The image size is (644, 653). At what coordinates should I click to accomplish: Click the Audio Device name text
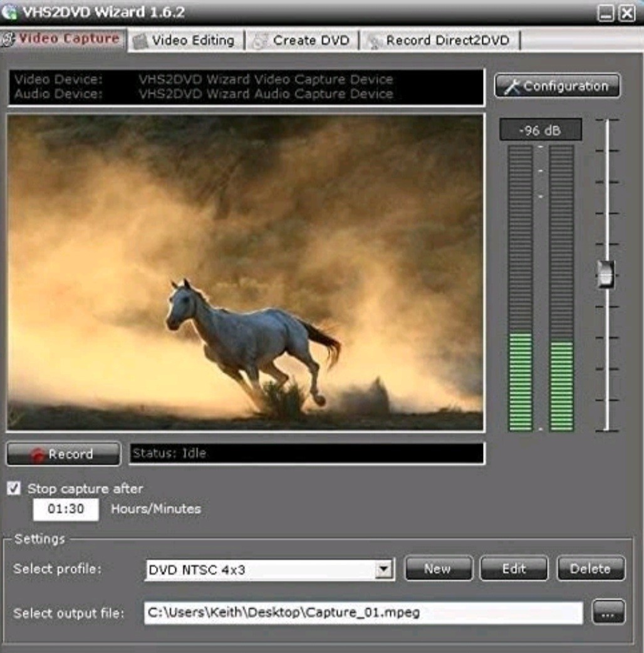coord(266,94)
